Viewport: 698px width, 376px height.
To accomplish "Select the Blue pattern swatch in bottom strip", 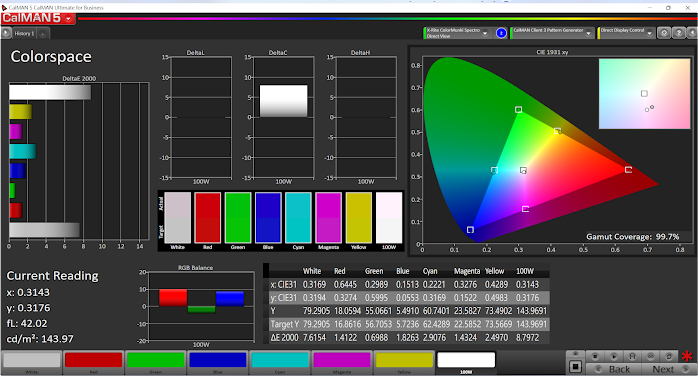I will pyautogui.click(x=218, y=360).
